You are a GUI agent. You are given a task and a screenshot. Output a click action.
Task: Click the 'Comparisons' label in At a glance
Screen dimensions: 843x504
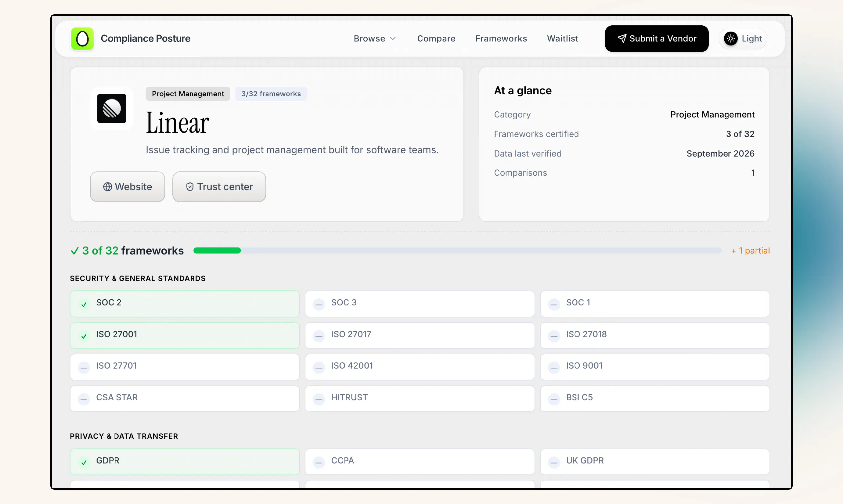pyautogui.click(x=520, y=173)
